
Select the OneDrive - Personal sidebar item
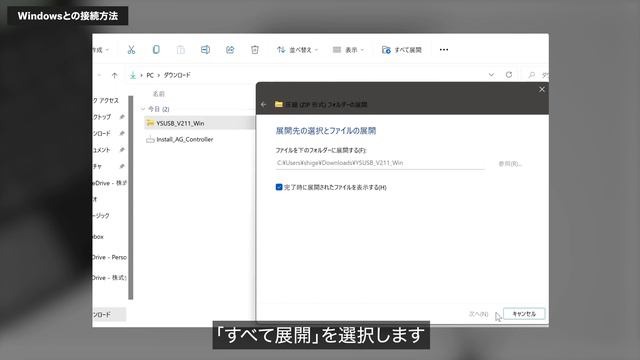(109, 257)
